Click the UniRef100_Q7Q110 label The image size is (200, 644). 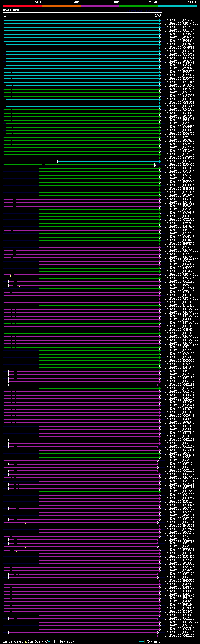[x=179, y=292]
